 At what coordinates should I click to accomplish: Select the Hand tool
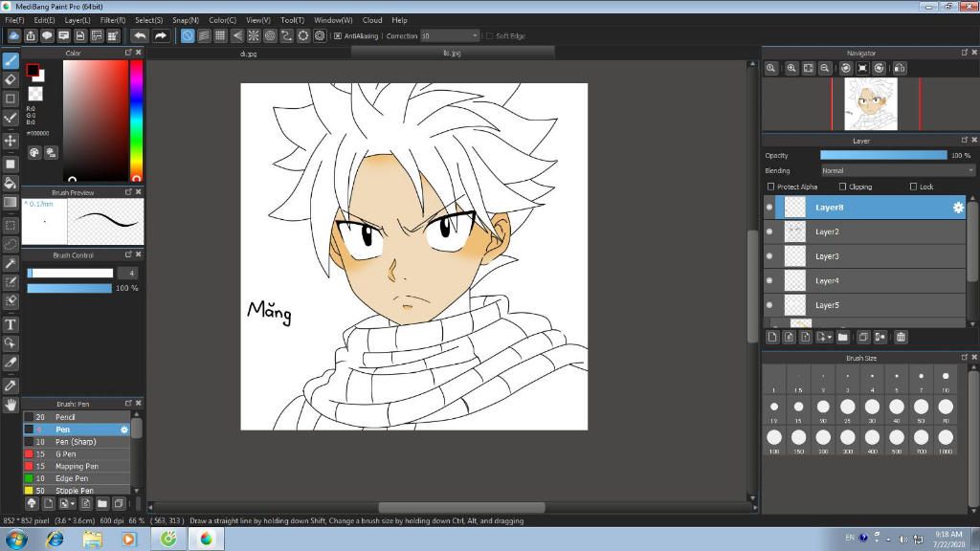[x=11, y=405]
